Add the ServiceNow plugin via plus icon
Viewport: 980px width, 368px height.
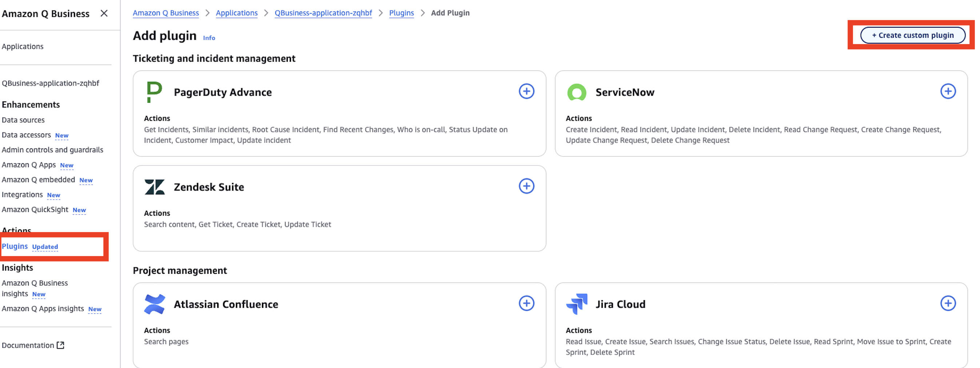pos(948,91)
